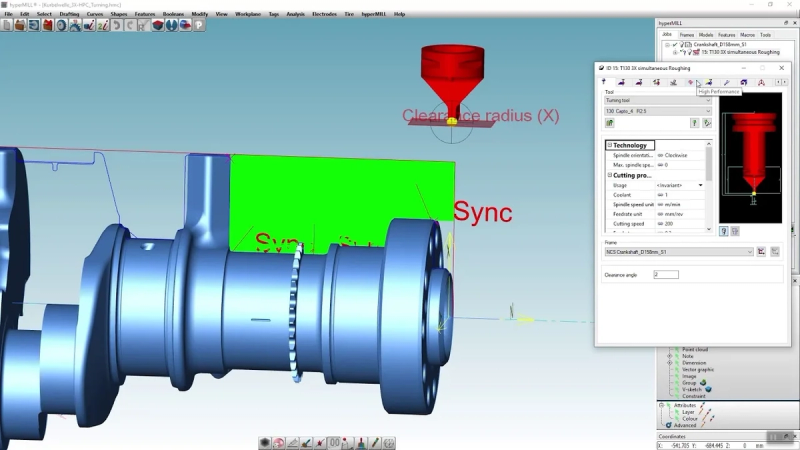This screenshot has height=450, width=800.
Task: Select the Colour attribute item
Action: (x=690, y=418)
